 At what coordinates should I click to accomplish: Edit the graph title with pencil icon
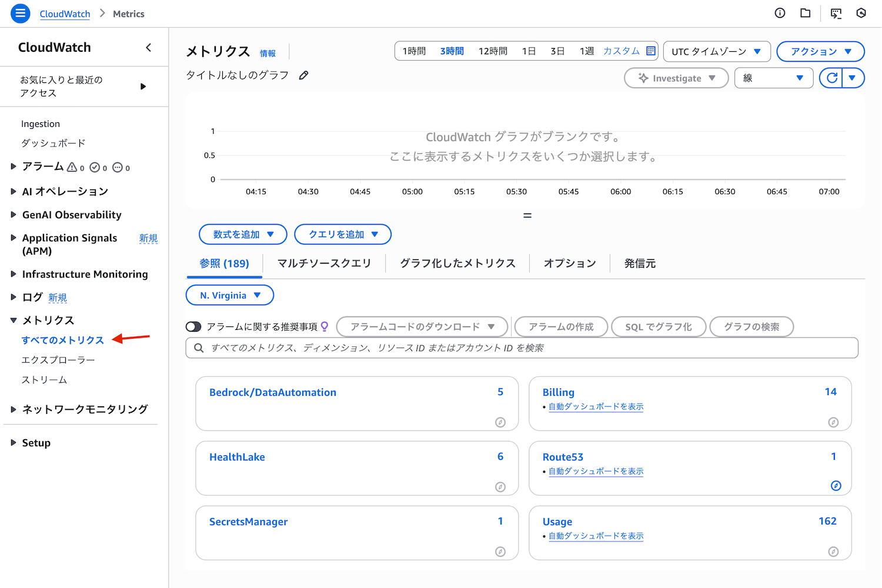point(303,75)
